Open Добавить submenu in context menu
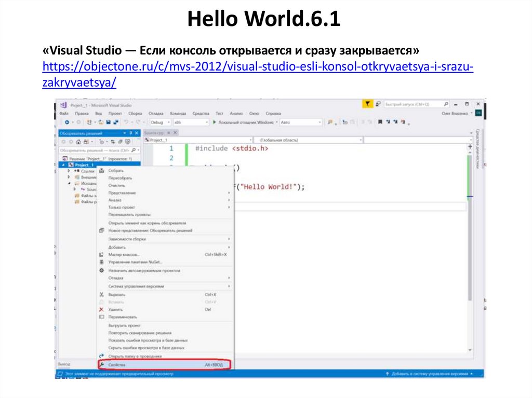532x398 pixels. 166,247
